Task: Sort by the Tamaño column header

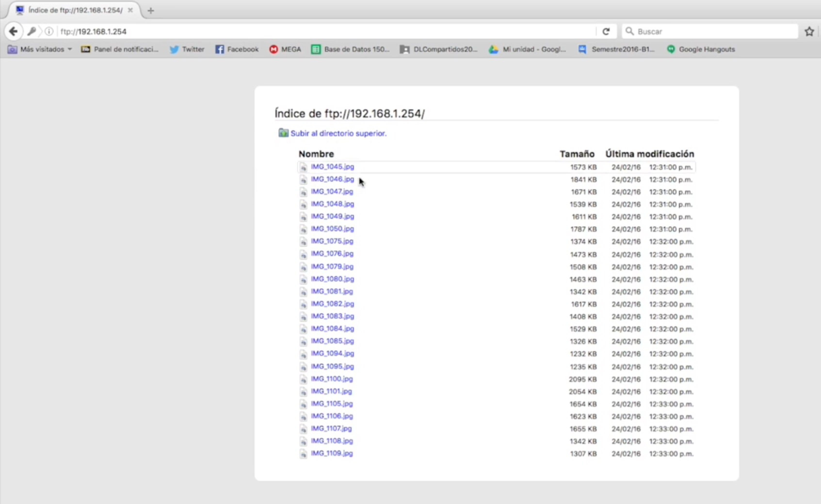Action: [577, 154]
